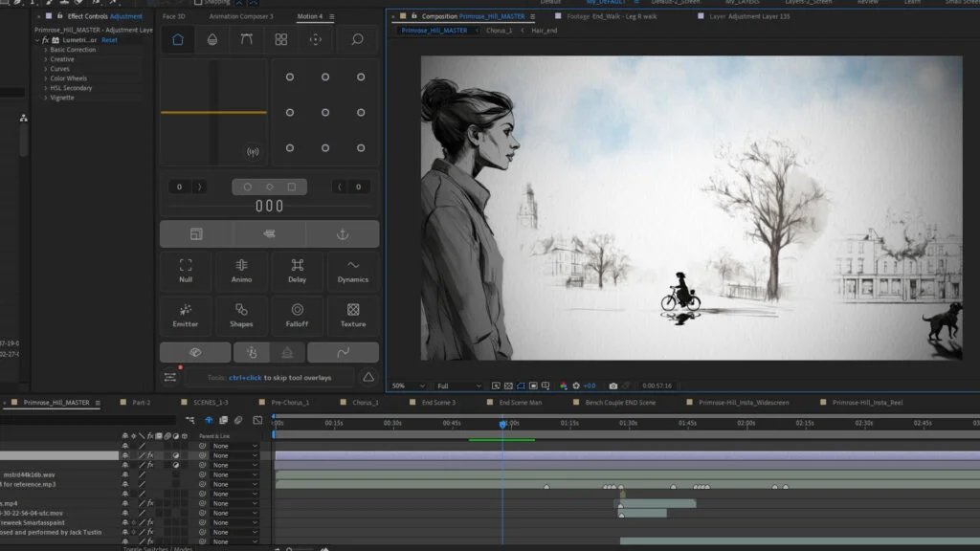This screenshot has width=980, height=551.
Task: Toggle the Lumetri effect fx switch
Action: point(46,40)
